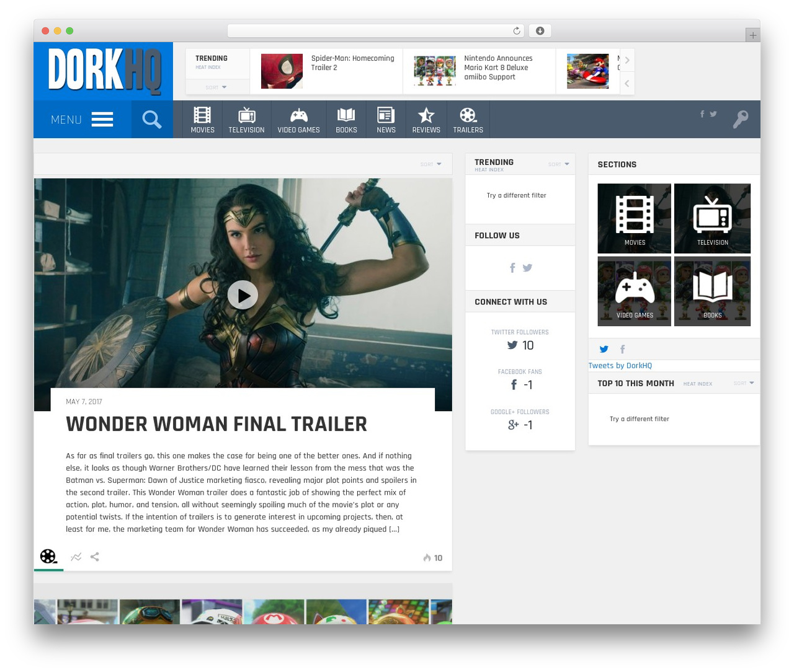Click the login key icon
794x672 pixels.
tap(741, 119)
